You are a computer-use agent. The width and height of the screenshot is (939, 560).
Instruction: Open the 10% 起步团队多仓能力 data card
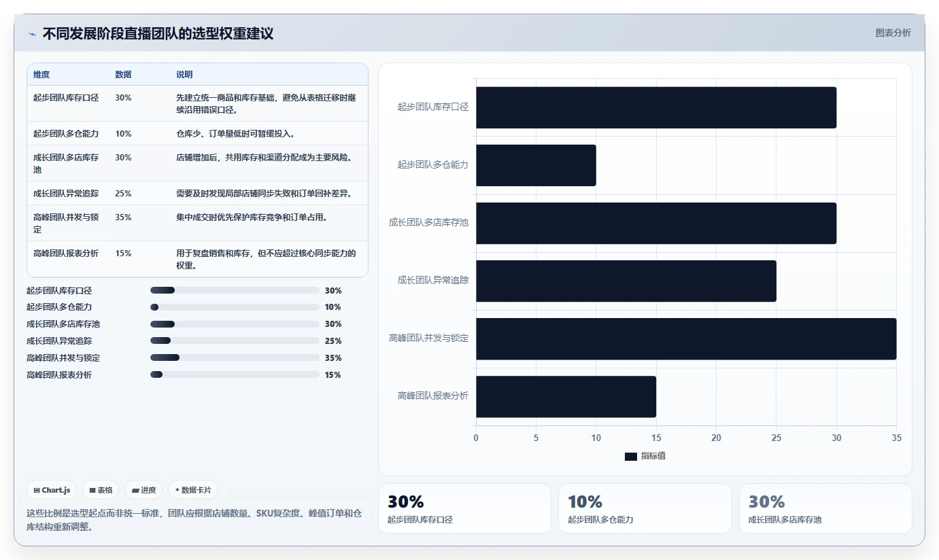(x=645, y=508)
